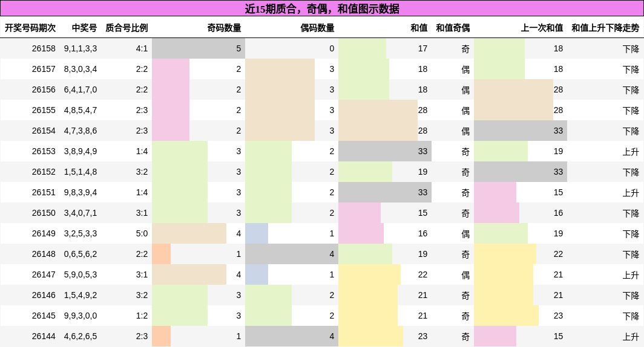Click the 和值奇偶 column header
This screenshot has width=644, height=347.
click(453, 28)
